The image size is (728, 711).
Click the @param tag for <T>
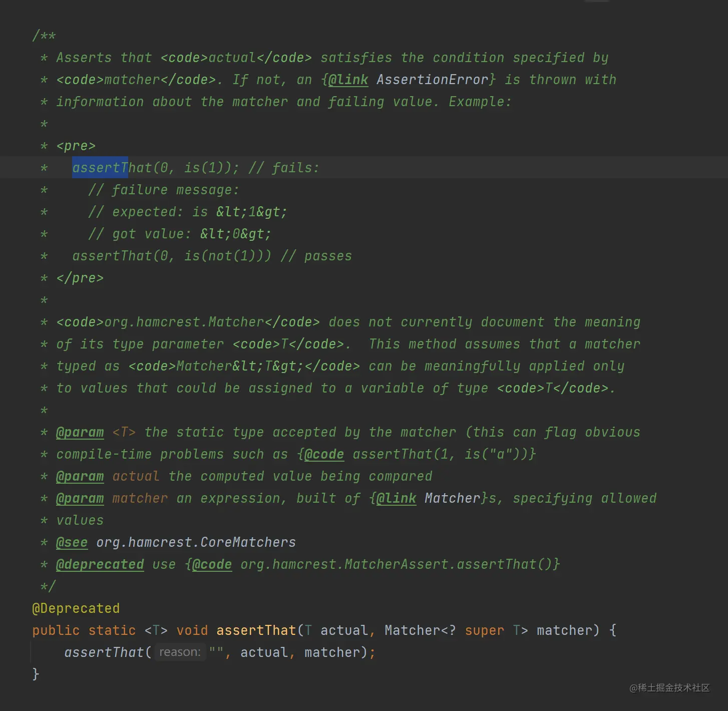(x=80, y=433)
